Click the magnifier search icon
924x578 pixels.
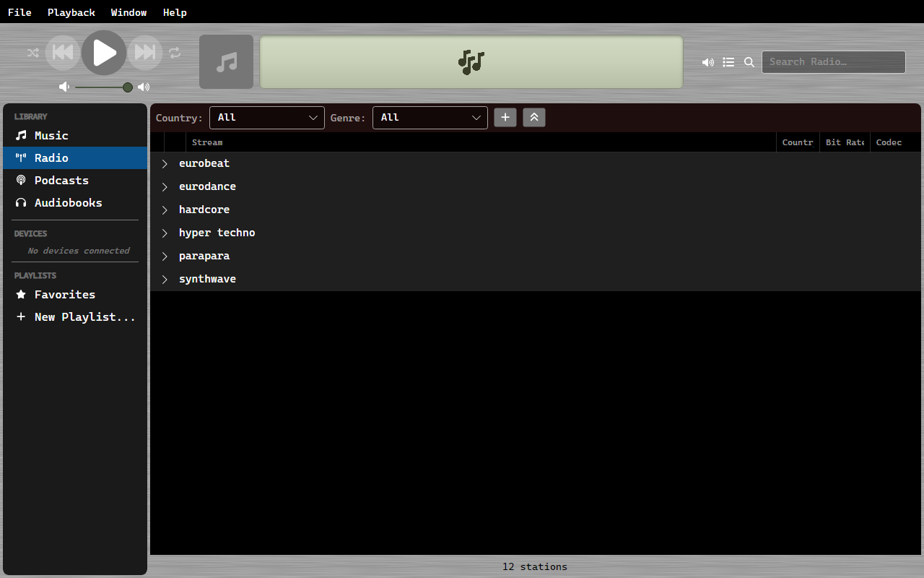point(749,62)
